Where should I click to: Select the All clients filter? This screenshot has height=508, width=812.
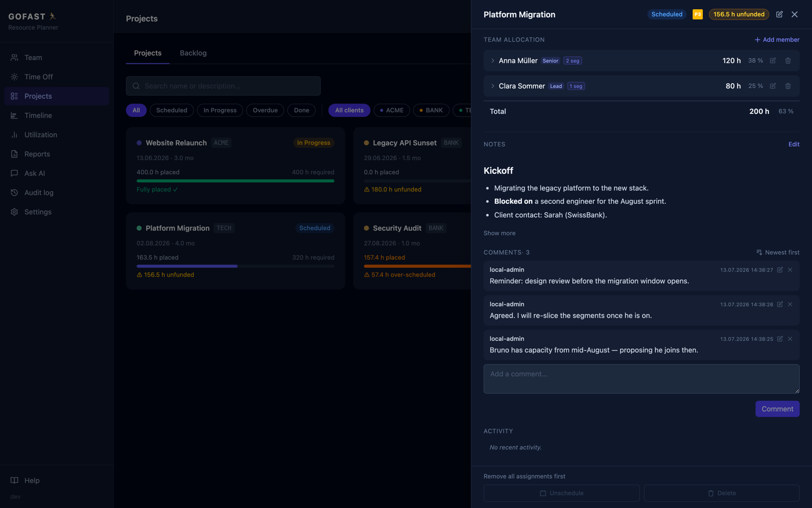[349, 110]
